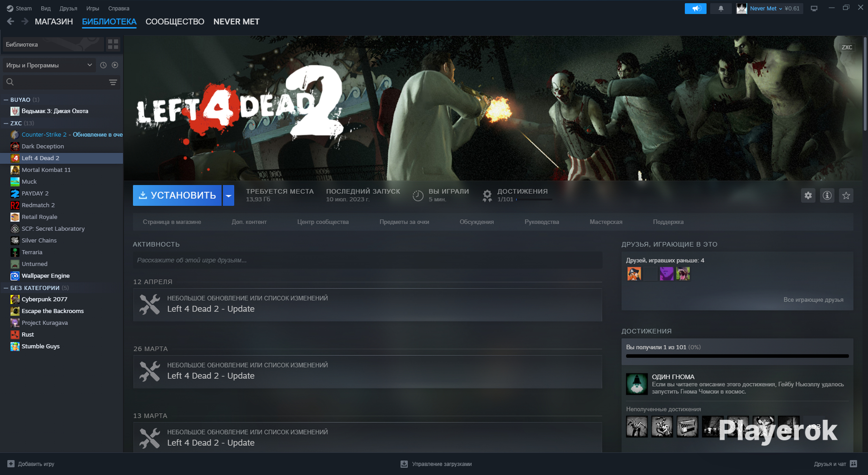The image size is (868, 475).
Task: Open Доп. контент link
Action: 249,222
